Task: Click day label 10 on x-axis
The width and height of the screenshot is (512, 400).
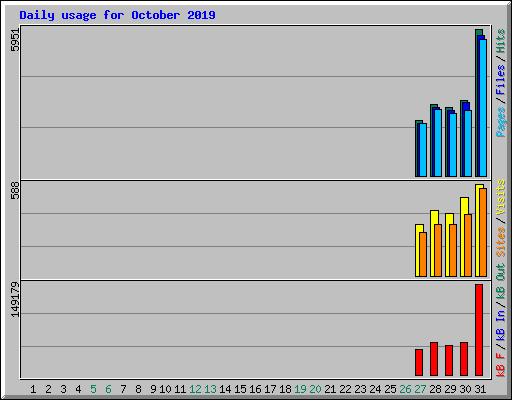Action: [x=165, y=389]
